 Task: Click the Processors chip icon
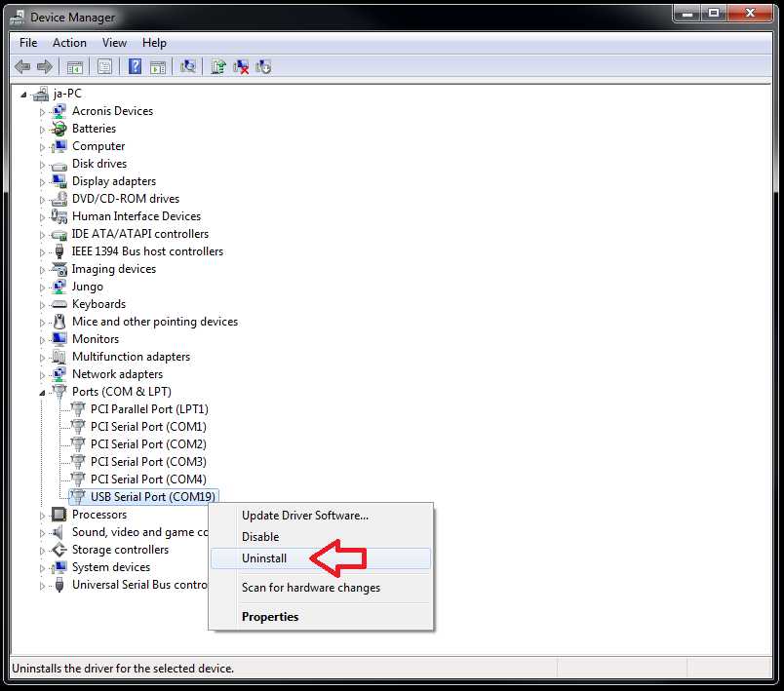click(59, 515)
